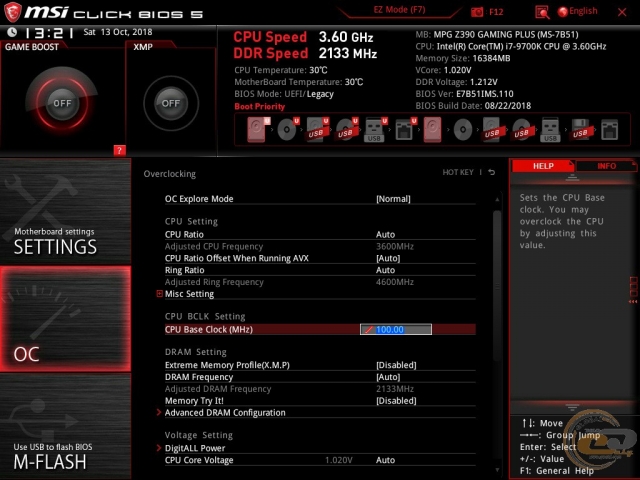Select the UEFI hard disk boot device icon
Screen dimensions: 640x480
(258, 130)
